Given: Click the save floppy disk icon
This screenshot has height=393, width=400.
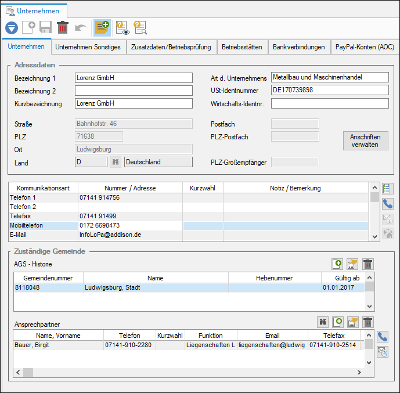Looking at the screenshot, I should pos(46,27).
